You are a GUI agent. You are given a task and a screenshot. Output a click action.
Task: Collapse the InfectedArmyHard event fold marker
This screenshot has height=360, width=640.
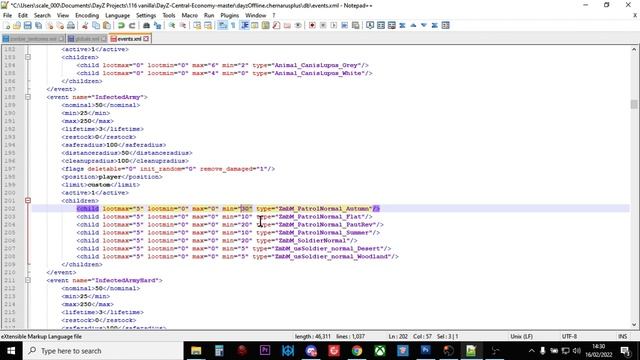[28, 280]
